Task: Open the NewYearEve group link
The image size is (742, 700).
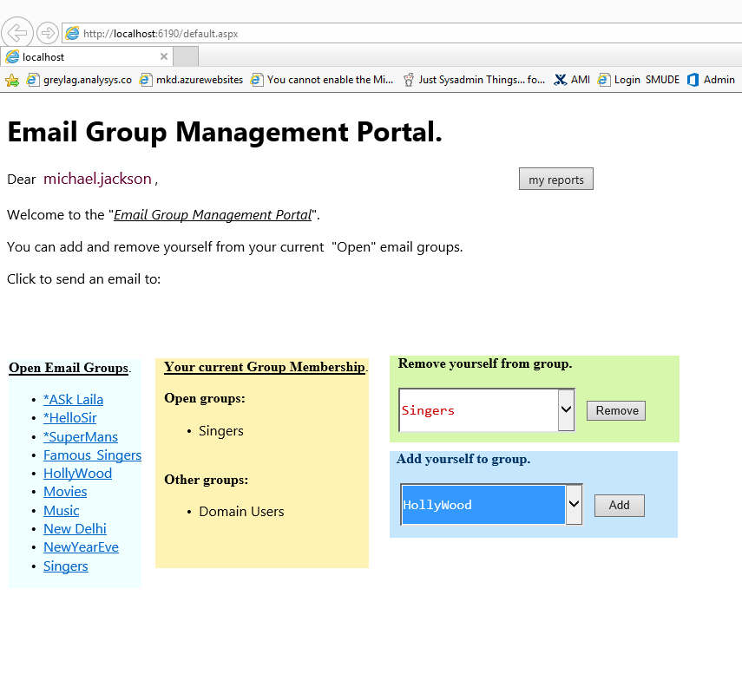Action: (x=81, y=547)
